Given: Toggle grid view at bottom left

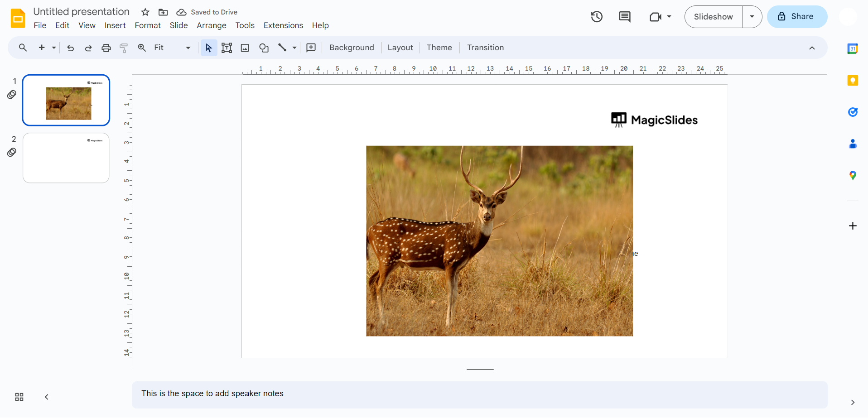Looking at the screenshot, I should pos(19,397).
